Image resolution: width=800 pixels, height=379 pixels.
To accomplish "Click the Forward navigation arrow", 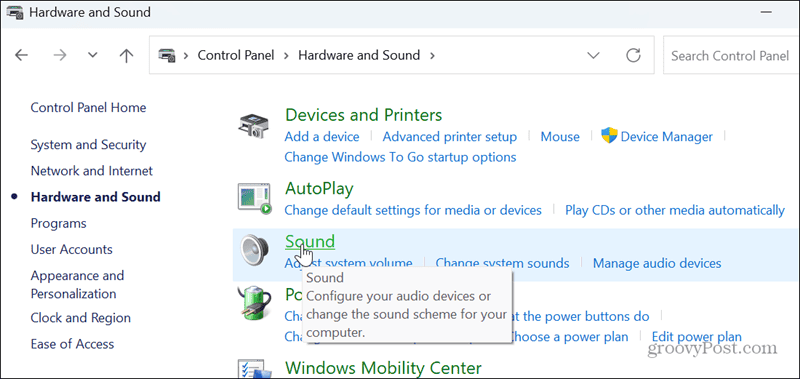I will [x=60, y=55].
